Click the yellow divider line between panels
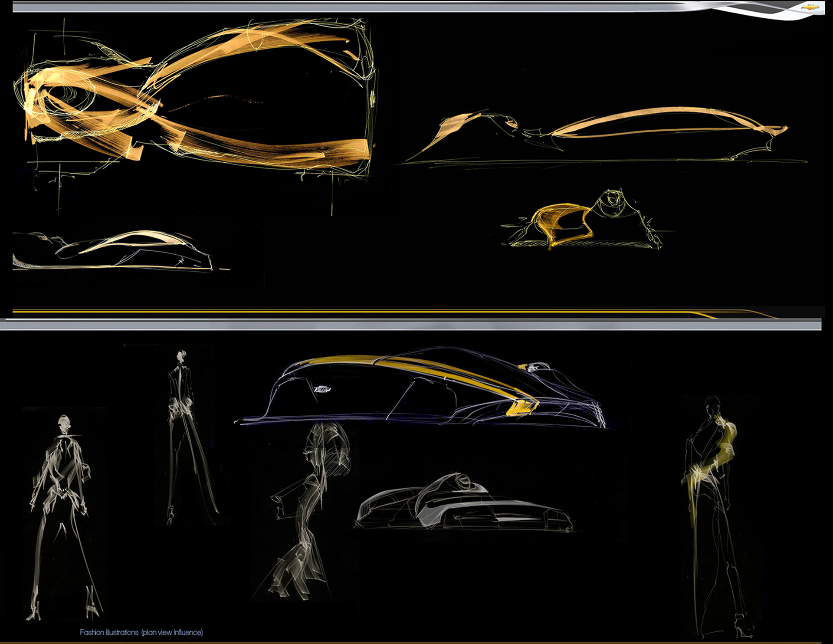833x644 pixels. pos(390,312)
